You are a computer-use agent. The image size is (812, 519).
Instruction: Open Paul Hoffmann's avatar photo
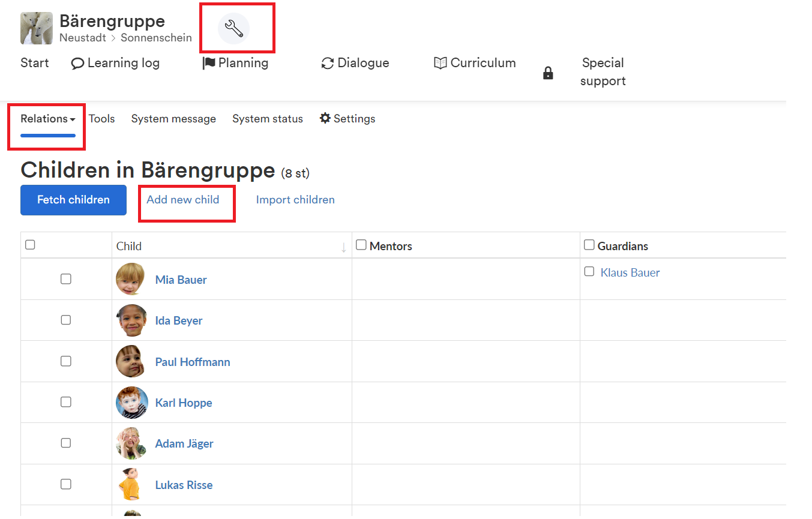click(x=131, y=361)
